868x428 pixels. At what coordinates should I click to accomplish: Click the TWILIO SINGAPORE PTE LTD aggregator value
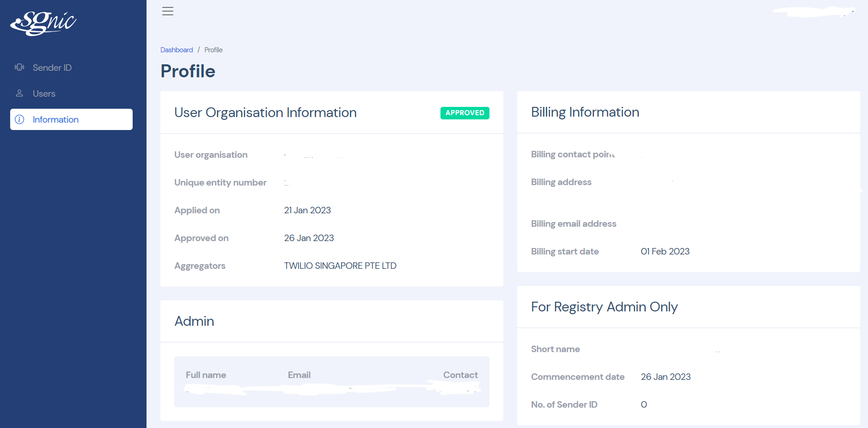(x=340, y=266)
